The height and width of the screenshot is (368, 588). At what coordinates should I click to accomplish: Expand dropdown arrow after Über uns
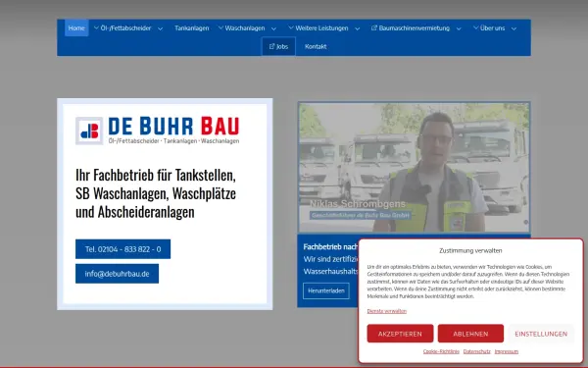click(x=514, y=28)
